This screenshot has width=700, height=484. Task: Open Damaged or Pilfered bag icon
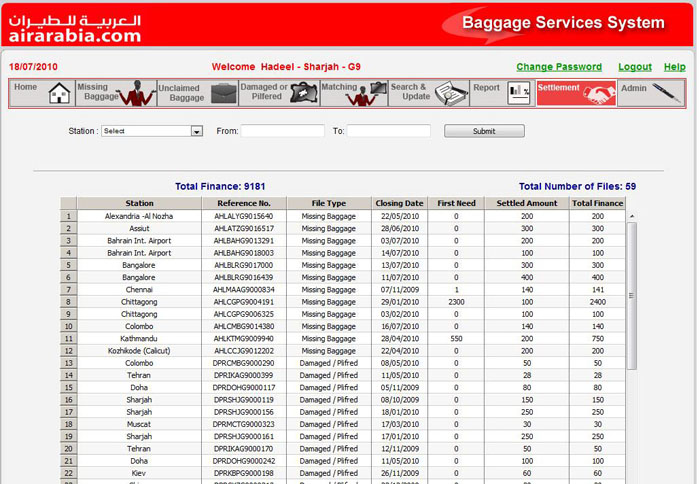coord(301,94)
